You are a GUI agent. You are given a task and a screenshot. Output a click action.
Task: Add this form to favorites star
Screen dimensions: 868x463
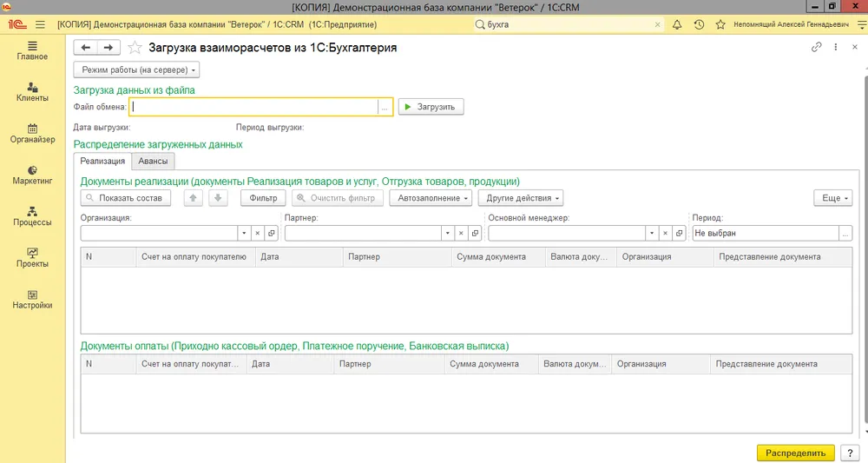tap(135, 48)
